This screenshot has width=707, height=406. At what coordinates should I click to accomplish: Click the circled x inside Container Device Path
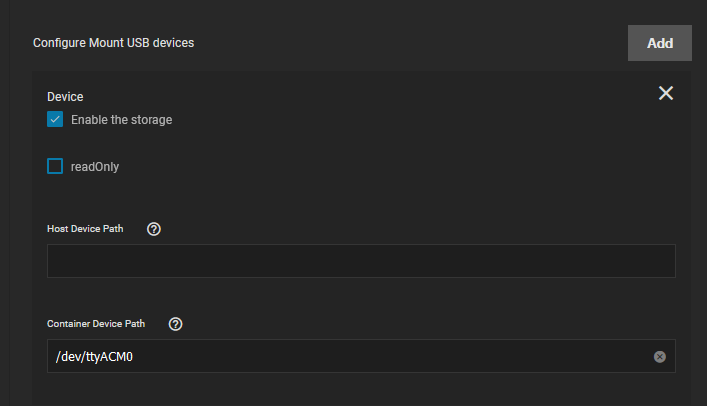tap(660, 357)
